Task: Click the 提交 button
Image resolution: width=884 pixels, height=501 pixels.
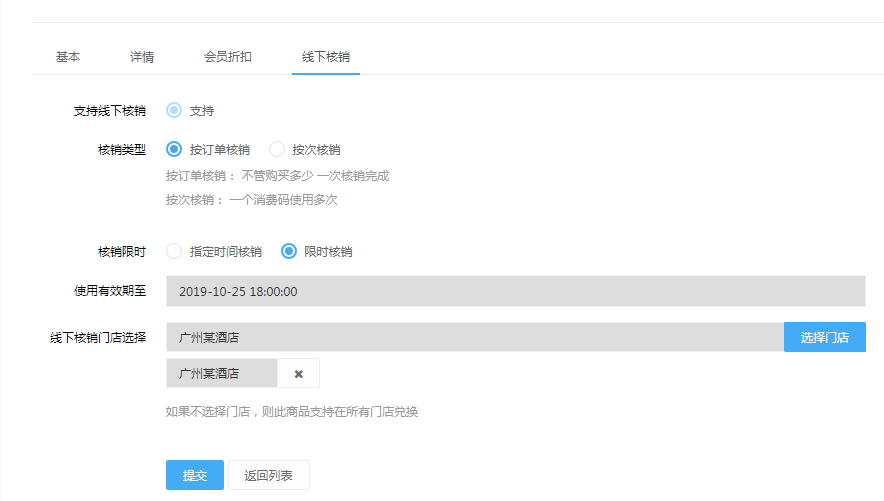Action: click(195, 476)
